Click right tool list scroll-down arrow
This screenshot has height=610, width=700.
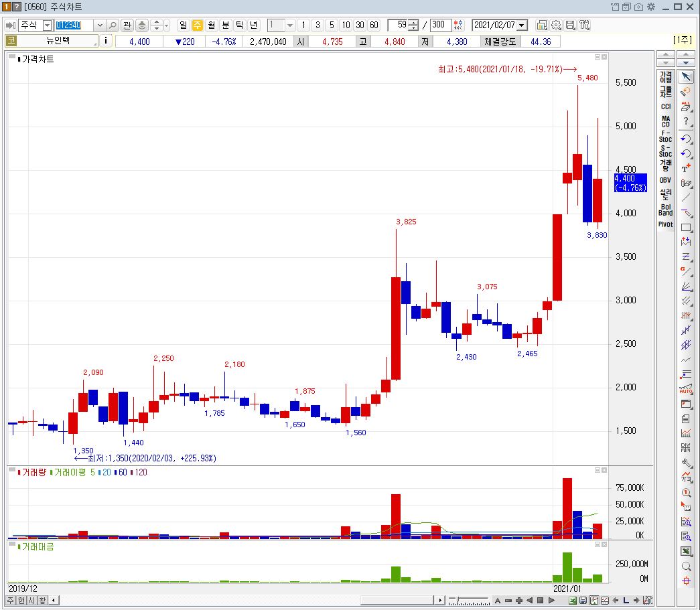tap(685, 62)
